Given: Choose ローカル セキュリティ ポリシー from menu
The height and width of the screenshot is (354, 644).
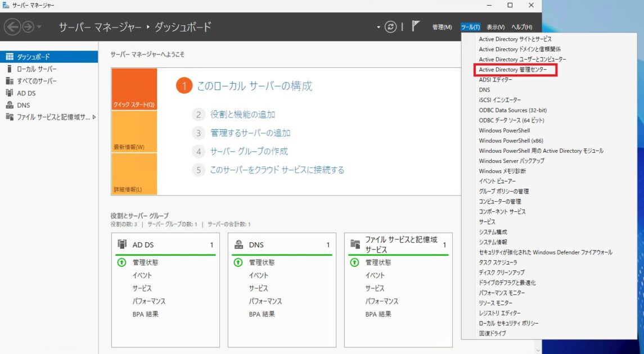Looking at the screenshot, I should [508, 323].
